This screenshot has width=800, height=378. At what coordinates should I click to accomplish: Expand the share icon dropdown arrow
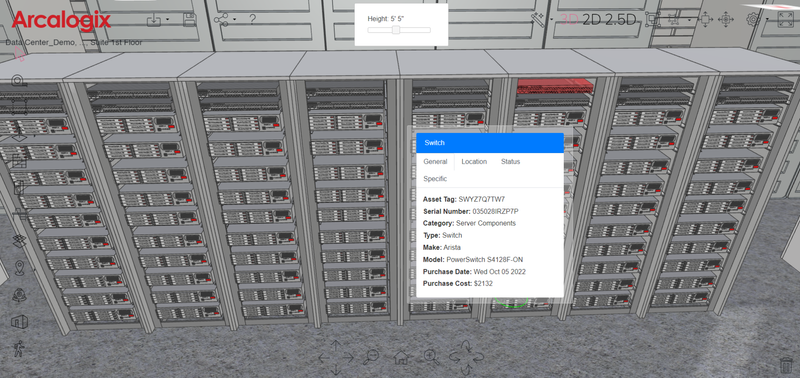[234, 20]
